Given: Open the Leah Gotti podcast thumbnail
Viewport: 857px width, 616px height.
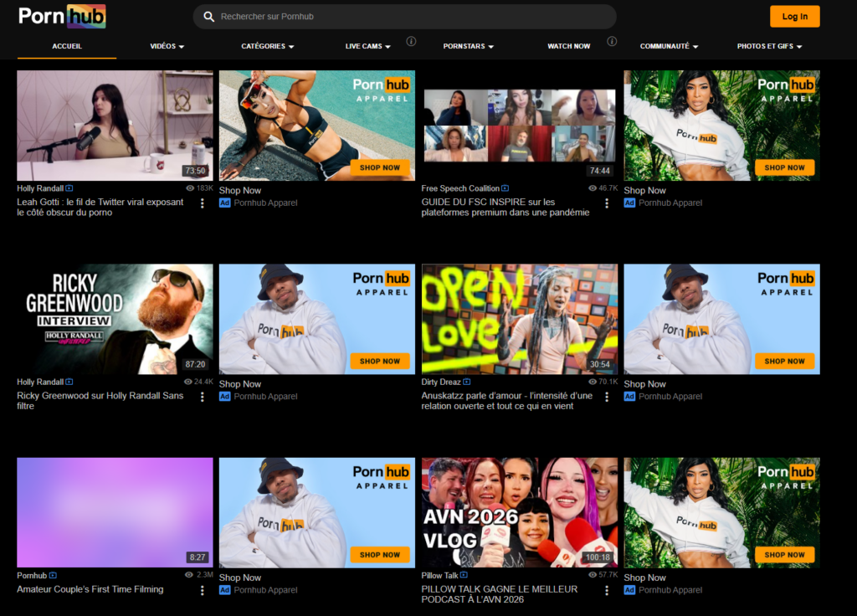Looking at the screenshot, I should [x=115, y=126].
